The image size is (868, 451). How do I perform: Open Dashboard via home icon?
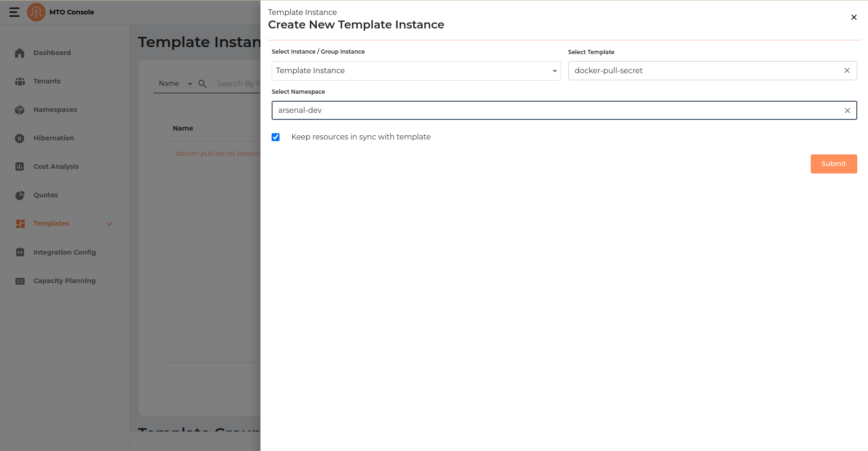tap(20, 53)
